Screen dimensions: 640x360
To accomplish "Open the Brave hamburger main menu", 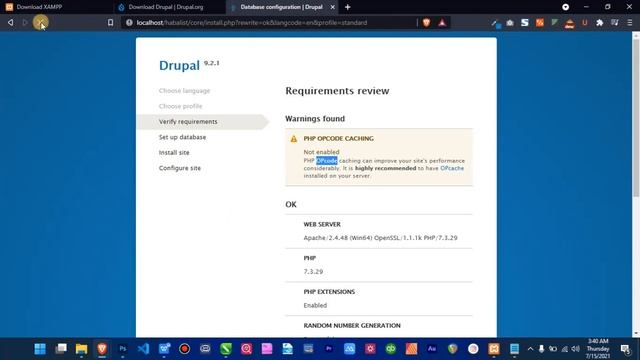I will (630, 23).
